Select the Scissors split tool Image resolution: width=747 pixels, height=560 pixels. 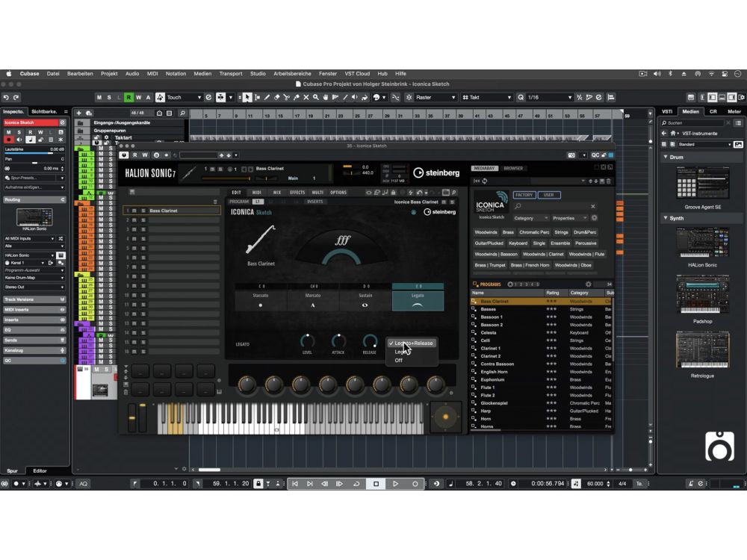point(287,97)
